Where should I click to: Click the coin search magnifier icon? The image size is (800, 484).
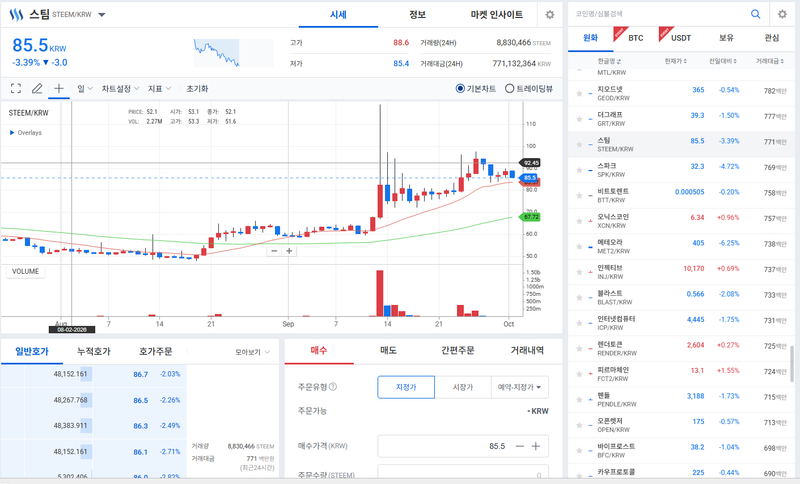(756, 14)
